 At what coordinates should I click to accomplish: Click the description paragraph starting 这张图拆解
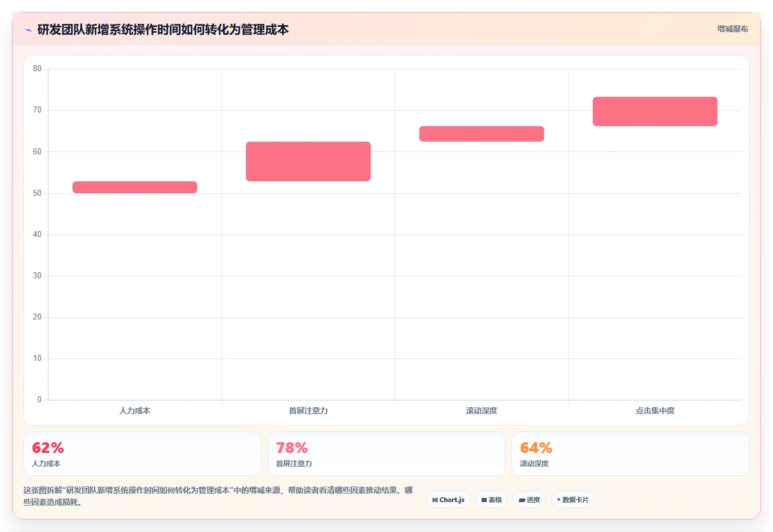pos(218,496)
